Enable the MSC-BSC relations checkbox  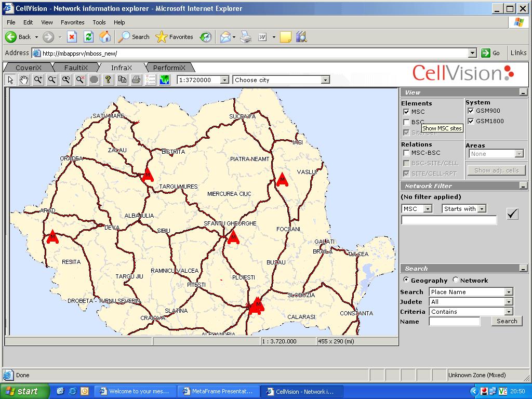406,153
